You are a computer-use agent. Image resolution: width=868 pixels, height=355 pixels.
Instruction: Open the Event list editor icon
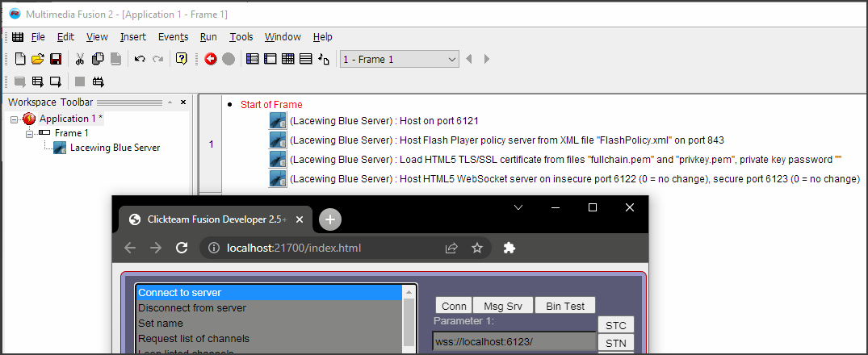pos(305,59)
